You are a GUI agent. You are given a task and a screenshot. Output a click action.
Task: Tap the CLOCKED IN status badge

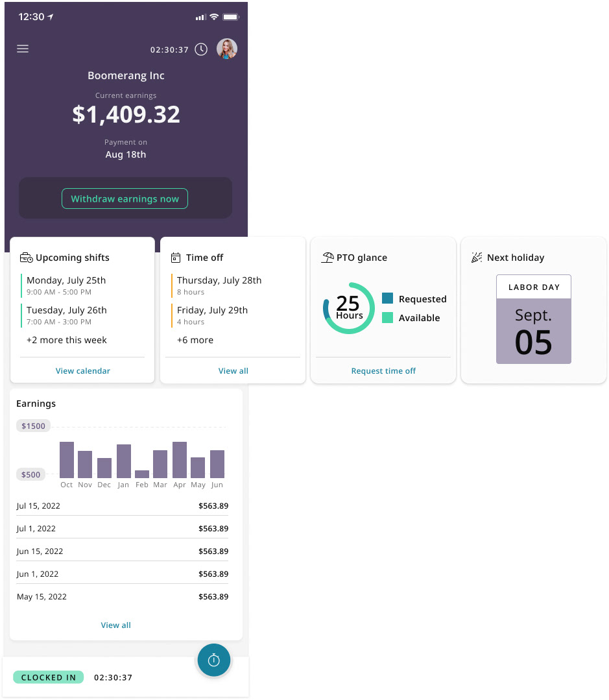48,677
